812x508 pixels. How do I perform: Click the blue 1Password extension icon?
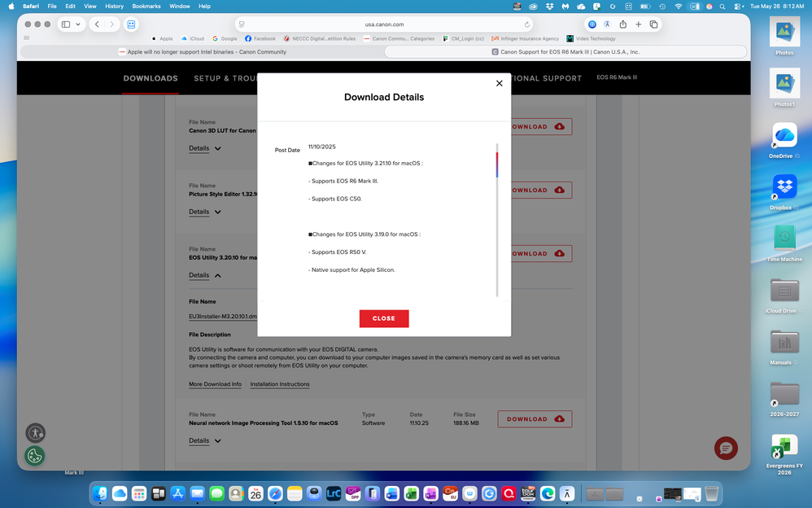pos(592,24)
